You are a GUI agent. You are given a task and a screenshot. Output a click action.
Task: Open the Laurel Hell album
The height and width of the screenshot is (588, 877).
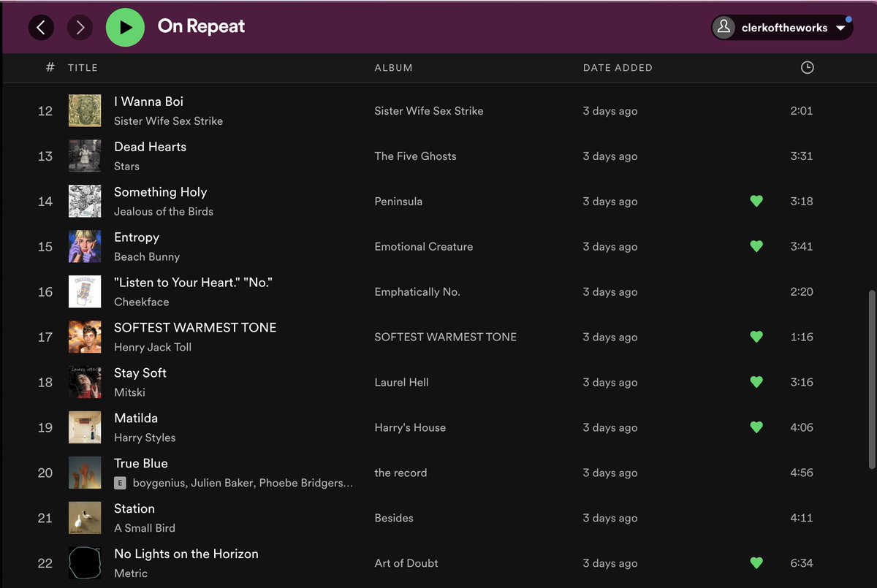[401, 383]
